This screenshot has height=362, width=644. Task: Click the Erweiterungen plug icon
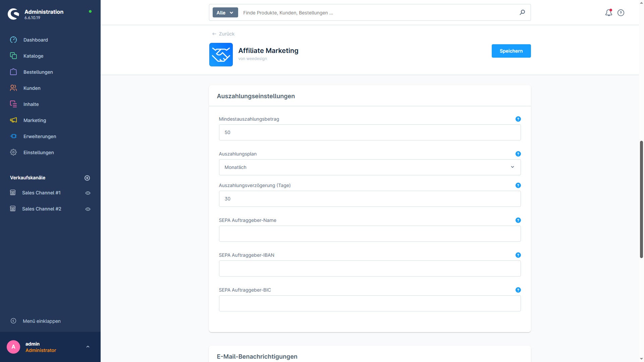pos(13,136)
